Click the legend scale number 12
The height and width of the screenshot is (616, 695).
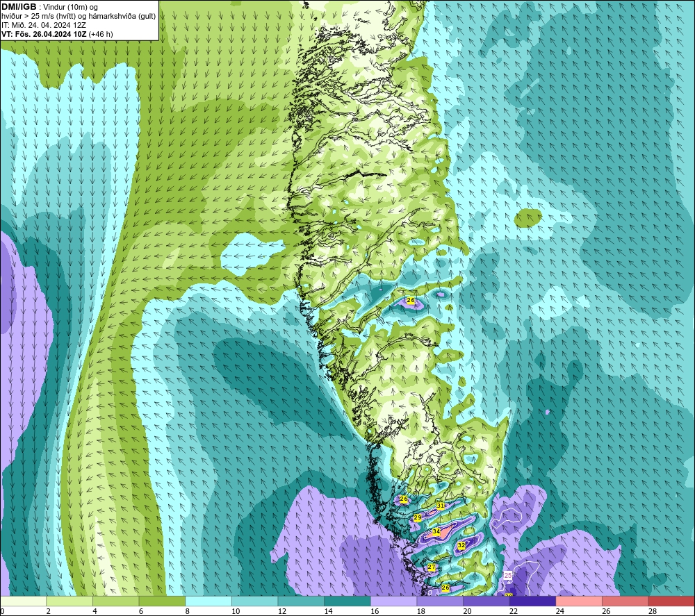tap(282, 611)
